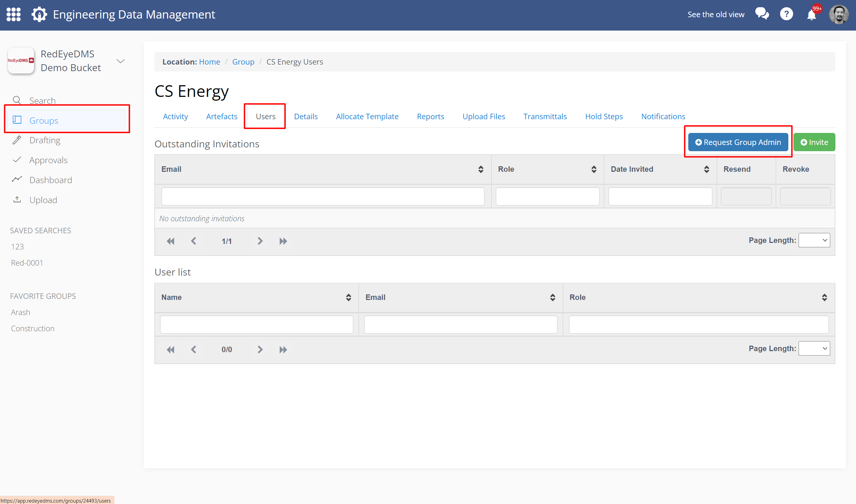Go to first page of Outstanding Invitations
The image size is (856, 504).
[x=170, y=241]
